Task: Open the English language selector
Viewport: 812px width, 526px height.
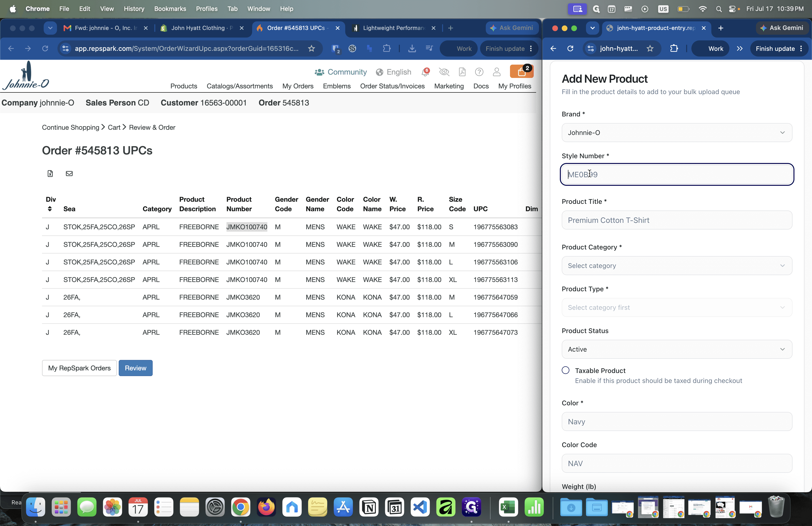Action: [393, 72]
